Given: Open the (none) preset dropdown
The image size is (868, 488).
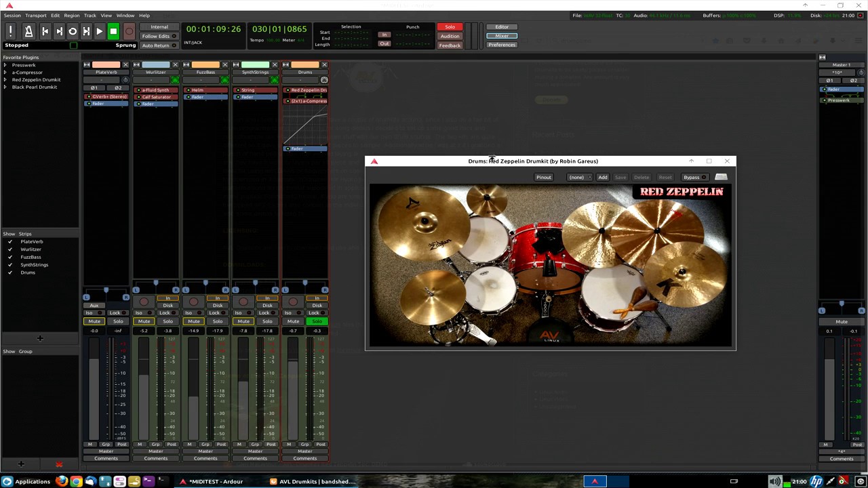Looking at the screenshot, I should (580, 178).
